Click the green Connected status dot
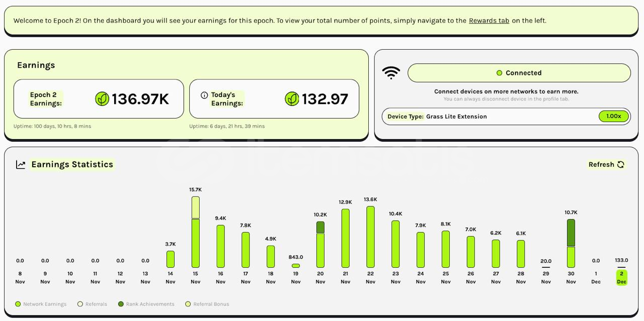644x321 pixels. pyautogui.click(x=499, y=73)
